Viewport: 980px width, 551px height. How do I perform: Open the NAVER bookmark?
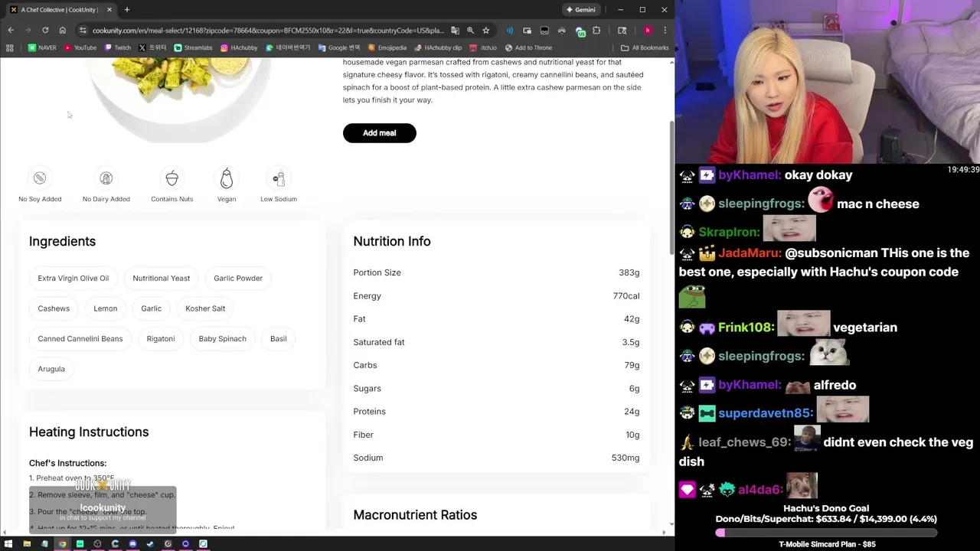[42, 47]
